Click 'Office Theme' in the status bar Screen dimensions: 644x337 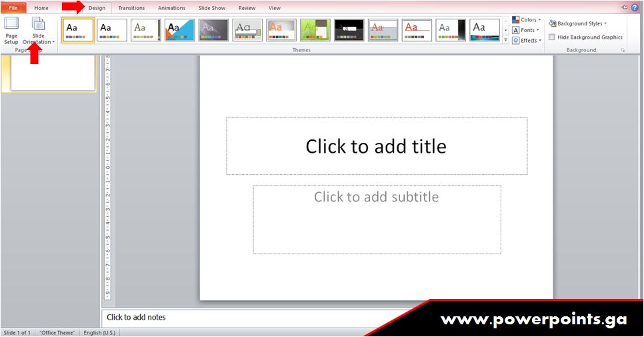pyautogui.click(x=57, y=332)
